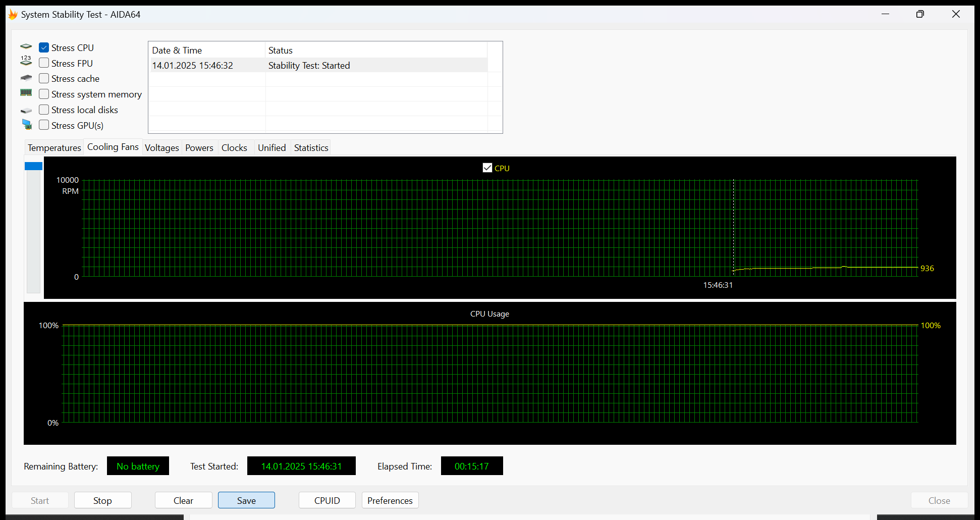The height and width of the screenshot is (520, 980).
Task: Click the AIDA64 flame icon in title bar
Action: pyautogui.click(x=13, y=14)
